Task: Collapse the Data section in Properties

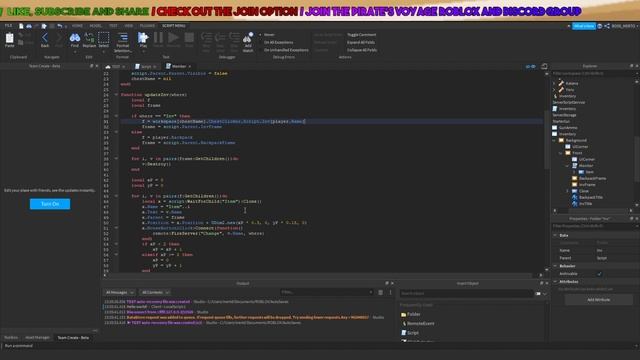Action: click(555, 236)
